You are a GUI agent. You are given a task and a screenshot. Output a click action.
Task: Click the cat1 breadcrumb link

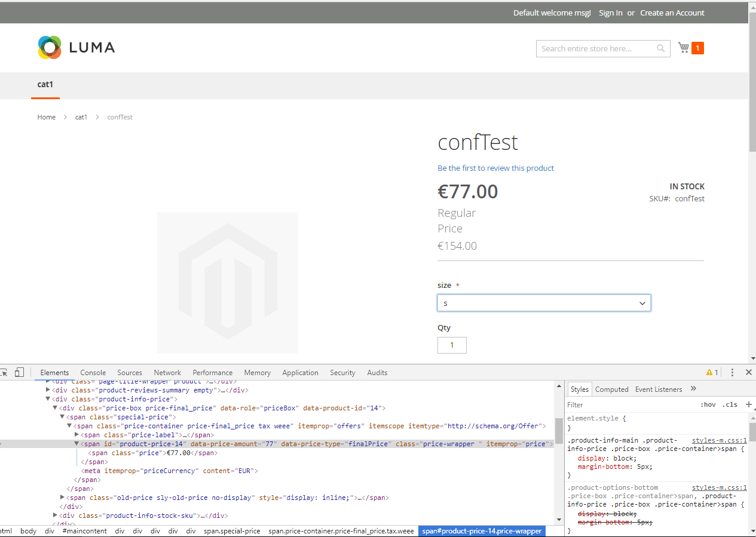81,117
